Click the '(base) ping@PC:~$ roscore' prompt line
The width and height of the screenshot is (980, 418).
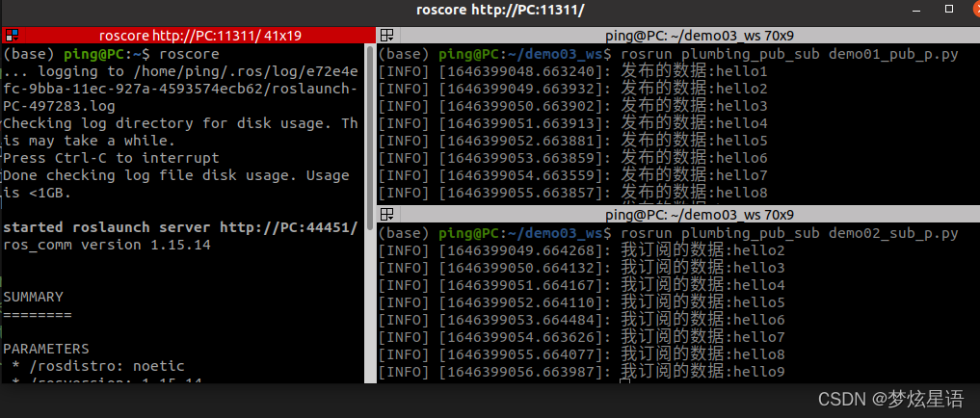(111, 54)
